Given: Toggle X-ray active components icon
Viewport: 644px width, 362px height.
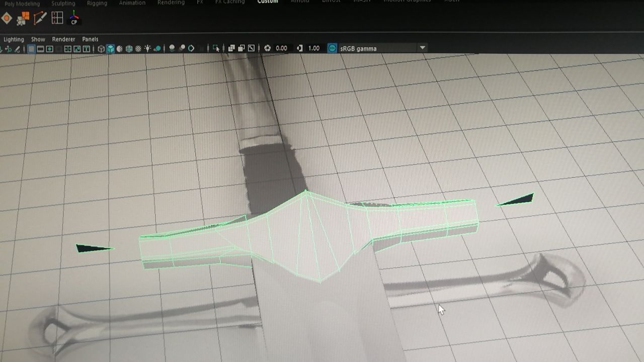Looking at the screenshot, I should tap(241, 49).
